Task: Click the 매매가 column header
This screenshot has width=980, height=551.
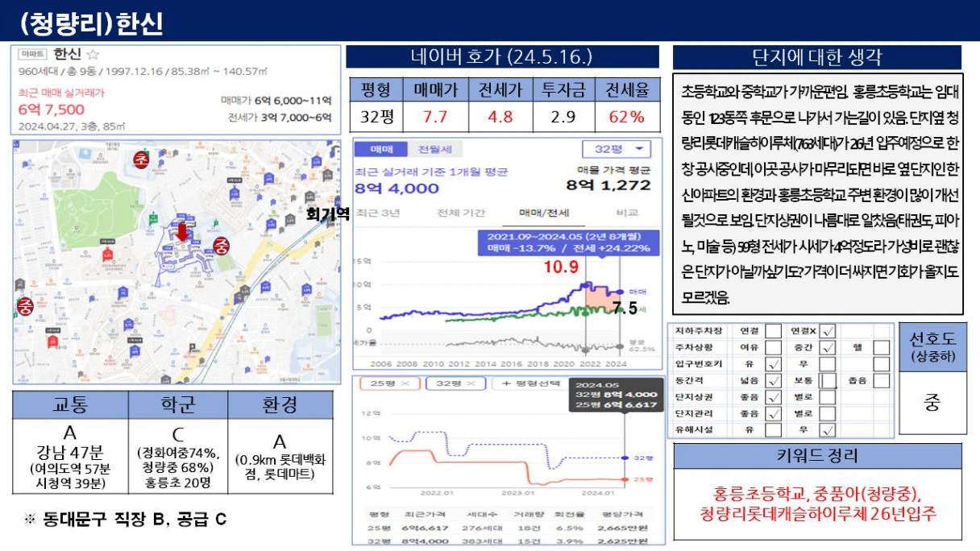Action: pyautogui.click(x=434, y=89)
